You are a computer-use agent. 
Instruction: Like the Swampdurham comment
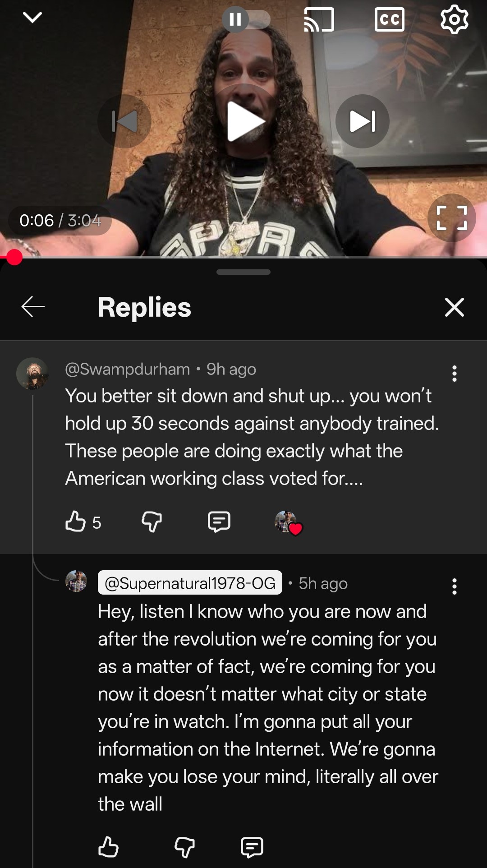(x=75, y=522)
